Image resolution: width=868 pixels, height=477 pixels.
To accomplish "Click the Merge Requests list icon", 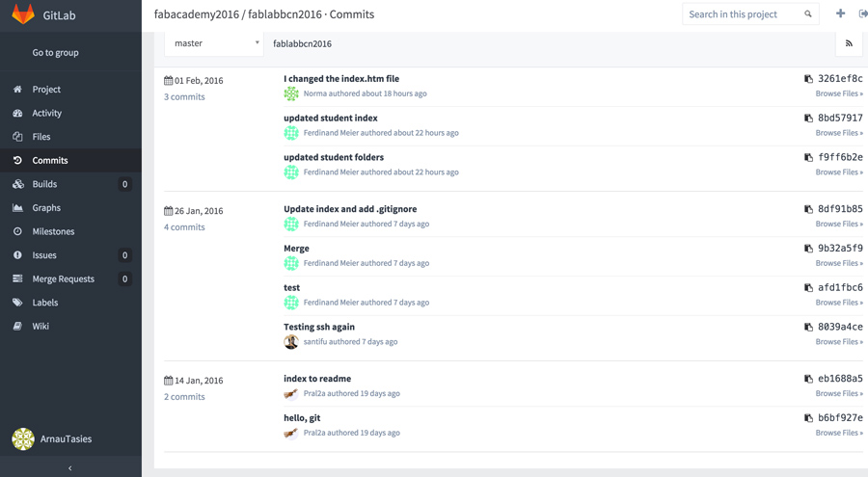I will 17,278.
